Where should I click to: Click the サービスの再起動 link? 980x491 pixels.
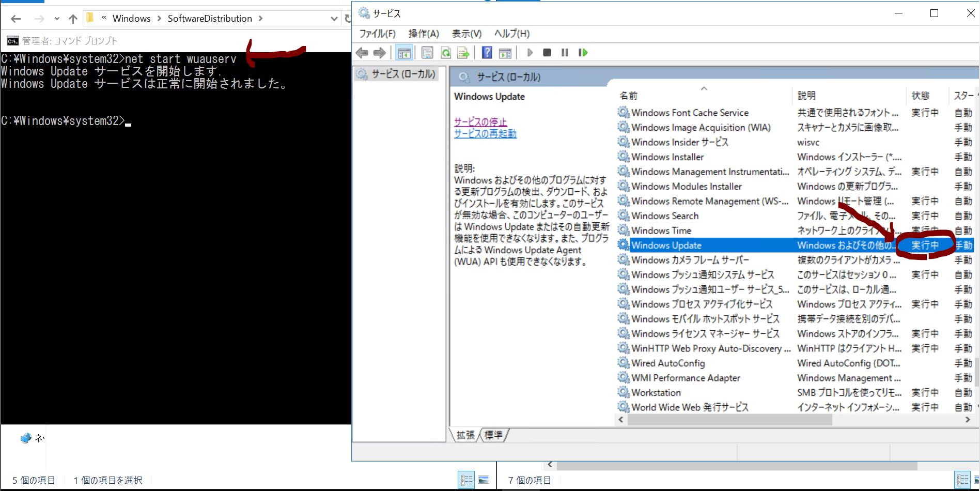[x=485, y=134]
